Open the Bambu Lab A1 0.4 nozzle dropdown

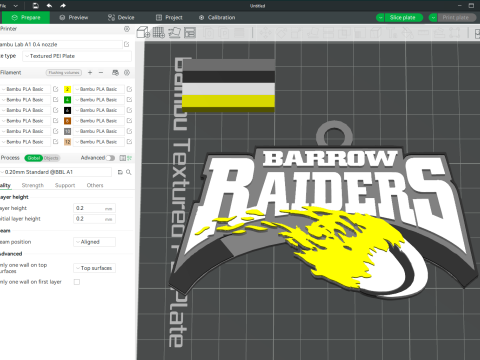[60, 44]
